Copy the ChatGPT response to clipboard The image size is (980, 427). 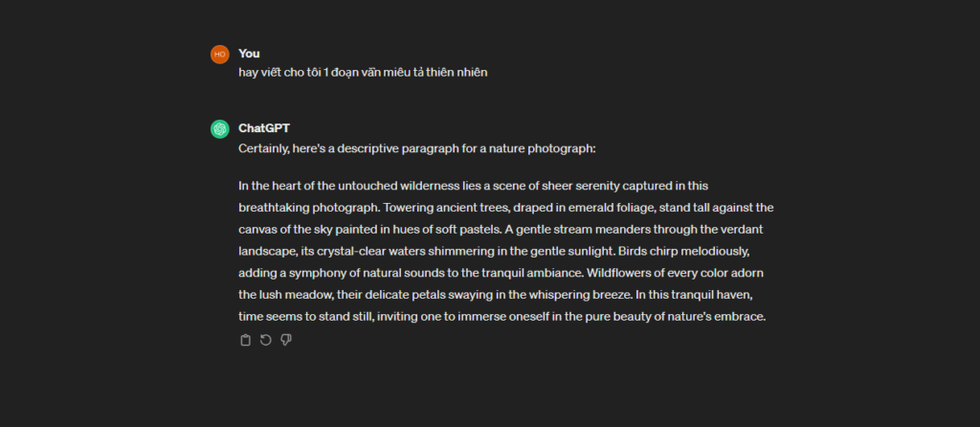[x=245, y=340]
